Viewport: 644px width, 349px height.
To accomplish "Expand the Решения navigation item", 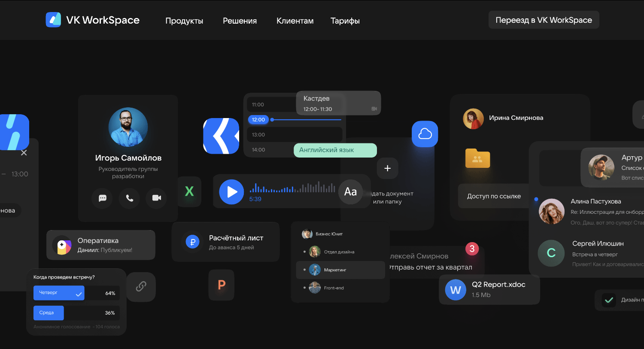I will (x=240, y=21).
